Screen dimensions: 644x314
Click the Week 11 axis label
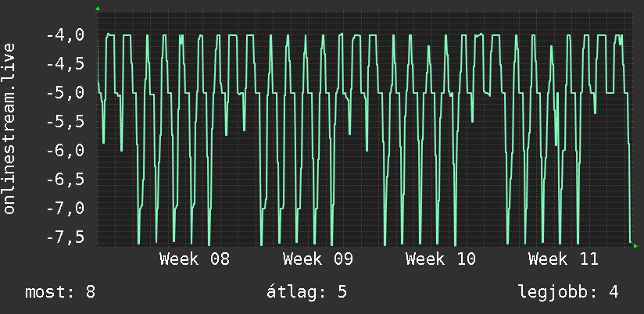click(x=563, y=259)
